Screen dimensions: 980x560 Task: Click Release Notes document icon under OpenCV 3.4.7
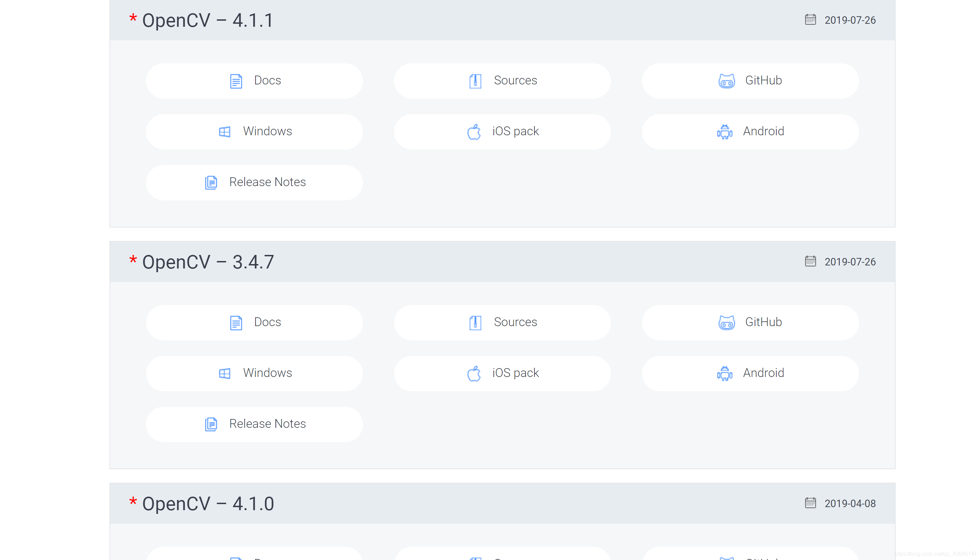(x=211, y=424)
